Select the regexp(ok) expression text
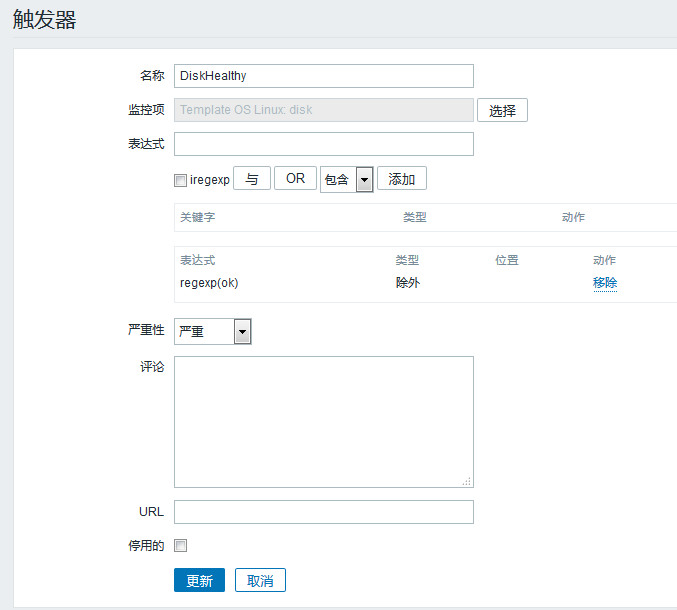 point(209,283)
